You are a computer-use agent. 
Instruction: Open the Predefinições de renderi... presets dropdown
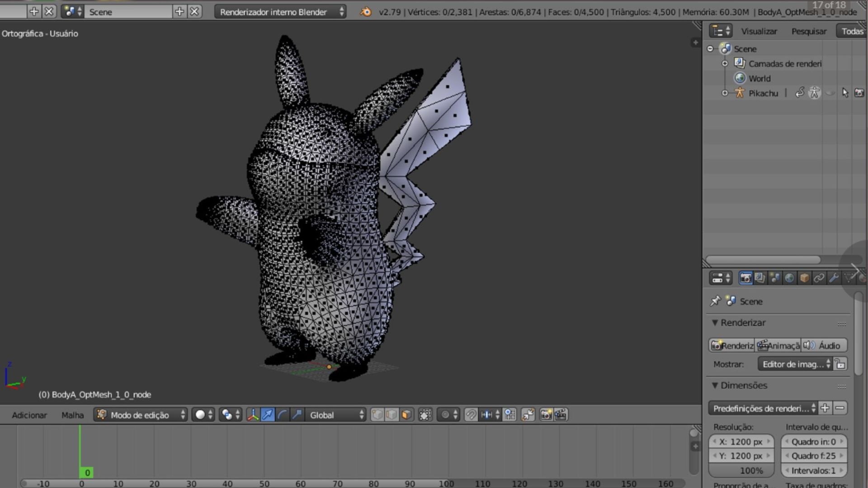763,408
